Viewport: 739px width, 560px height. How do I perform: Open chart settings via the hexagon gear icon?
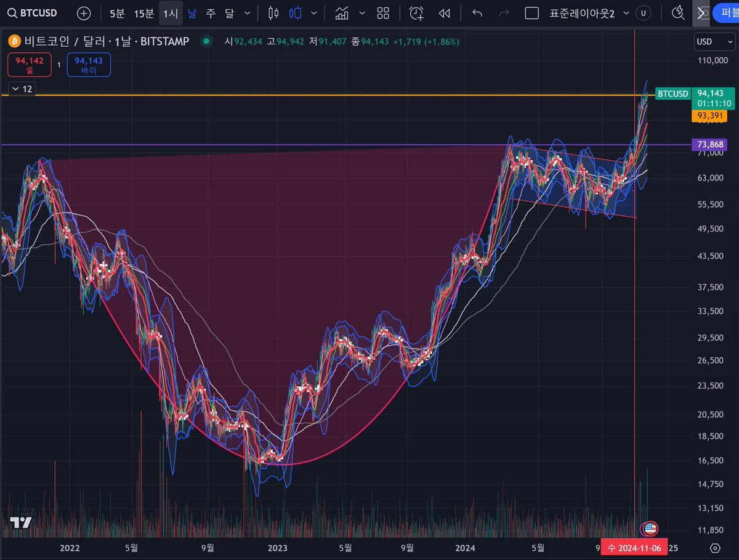(x=715, y=548)
